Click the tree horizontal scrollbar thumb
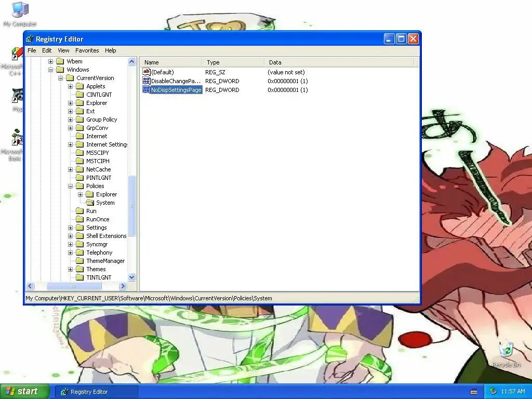 coord(74,286)
